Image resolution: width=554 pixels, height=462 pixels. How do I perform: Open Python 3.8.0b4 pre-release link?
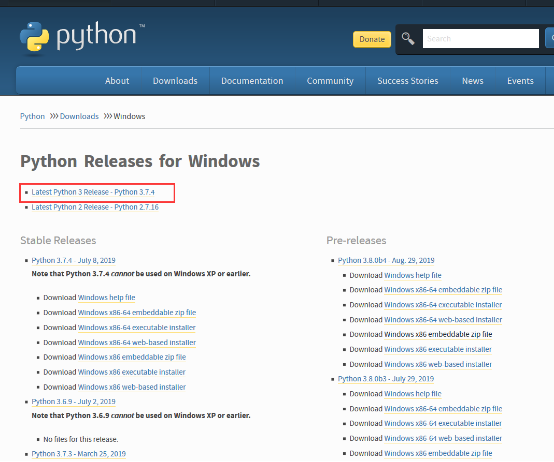tap(386, 260)
